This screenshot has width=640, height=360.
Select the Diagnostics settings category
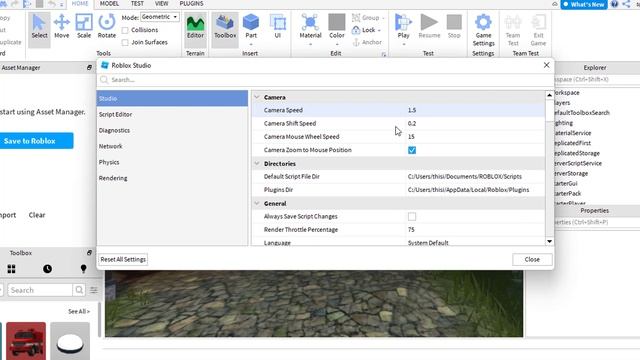tap(172, 130)
